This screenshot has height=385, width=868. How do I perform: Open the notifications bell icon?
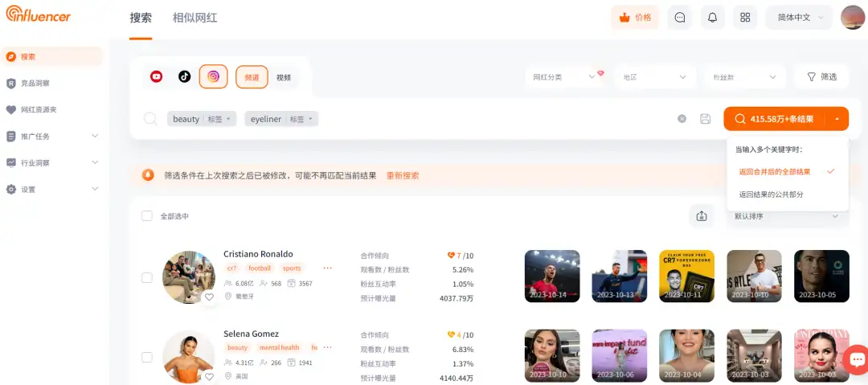click(712, 18)
